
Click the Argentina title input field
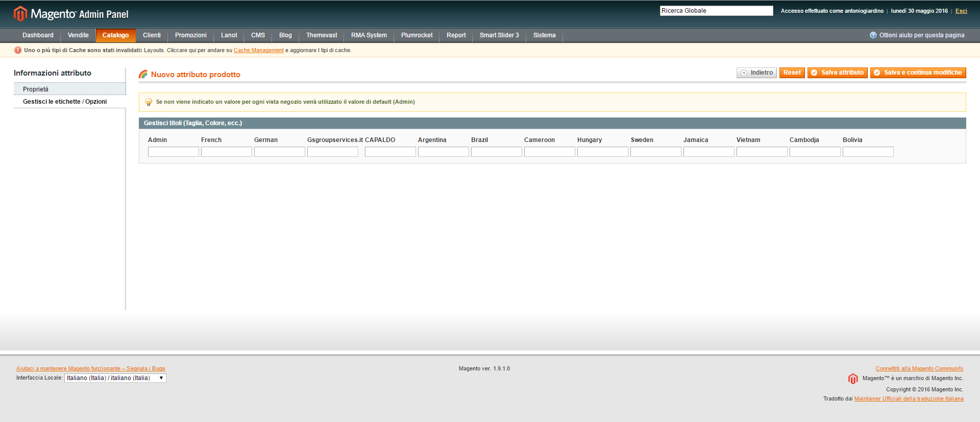click(444, 152)
